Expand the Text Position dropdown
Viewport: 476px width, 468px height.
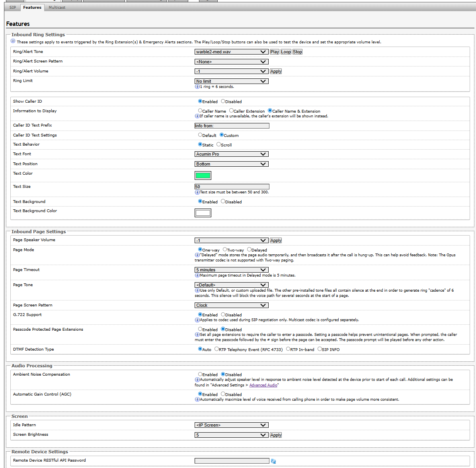point(231,164)
